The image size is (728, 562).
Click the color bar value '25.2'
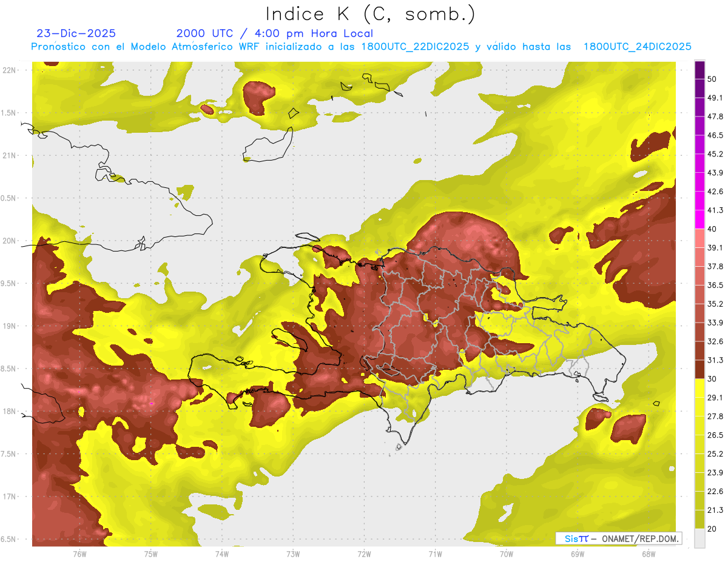(x=715, y=454)
